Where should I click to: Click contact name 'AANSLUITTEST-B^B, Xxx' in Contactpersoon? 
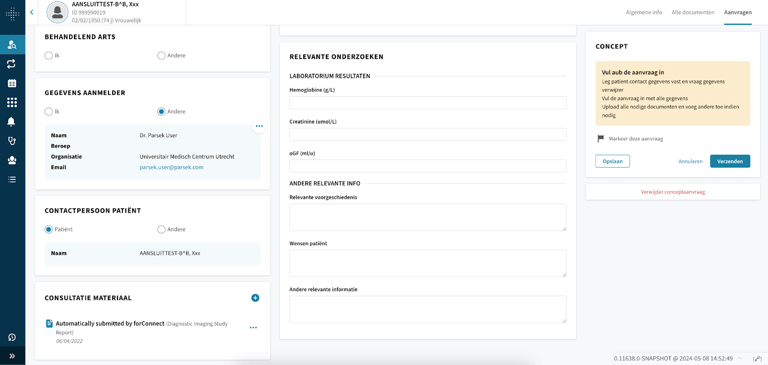click(x=169, y=253)
